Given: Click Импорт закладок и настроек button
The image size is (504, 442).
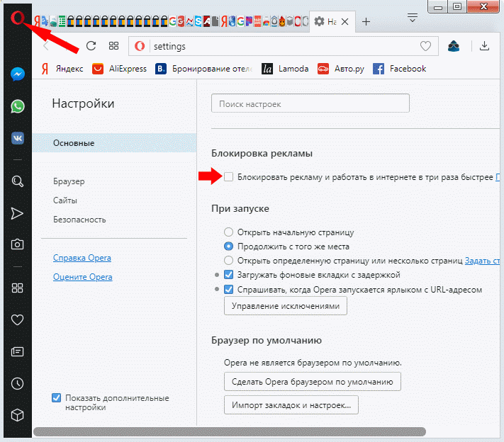Looking at the screenshot, I should click(x=291, y=405).
